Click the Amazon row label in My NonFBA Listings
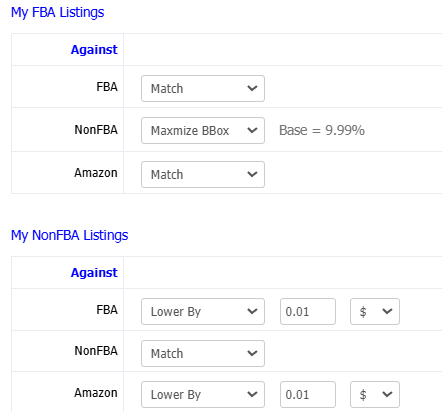 click(96, 393)
